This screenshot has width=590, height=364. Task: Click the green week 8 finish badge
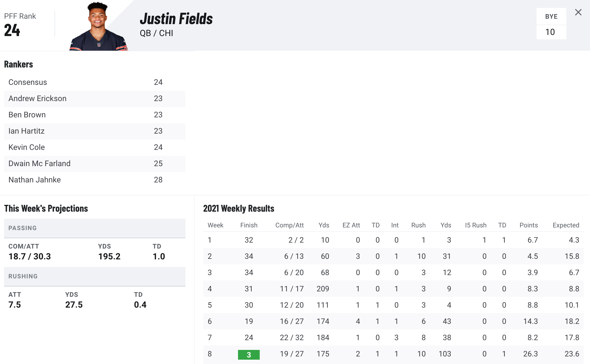tap(249, 355)
